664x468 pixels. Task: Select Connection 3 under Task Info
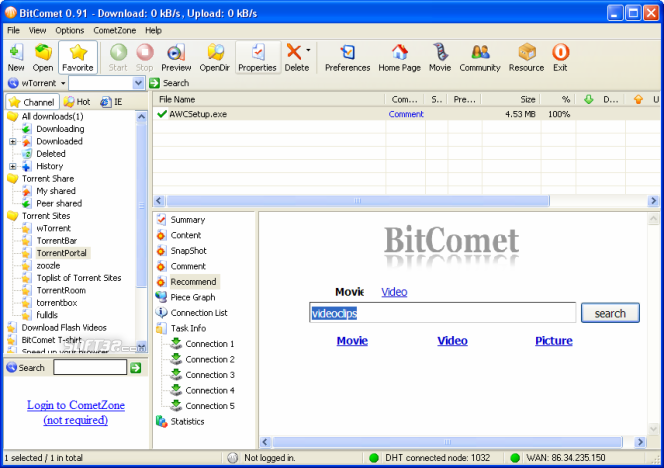pyautogui.click(x=210, y=375)
